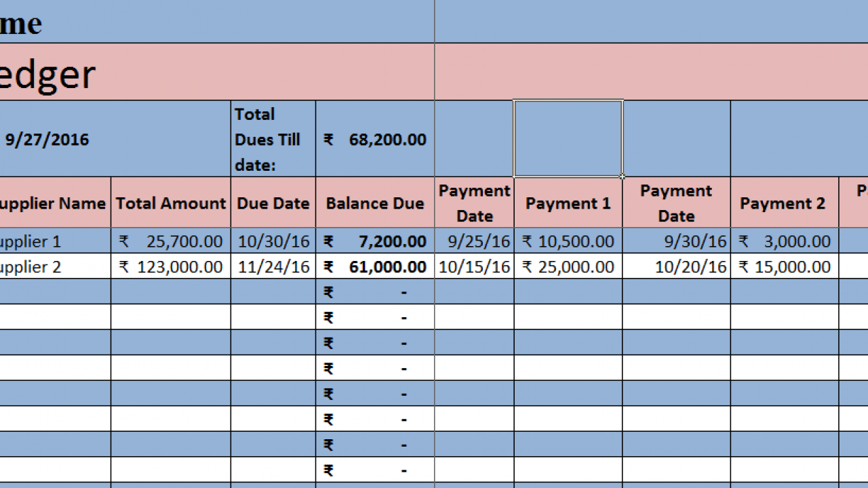Select the ₹ 15,000.00 Payment 2 cell
868x488 pixels.
pos(785,266)
